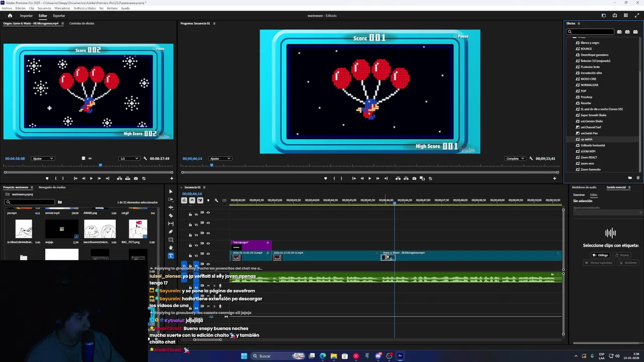Click Lift button in Program monitor
Viewport: 644px width, 362px height.
(398, 178)
